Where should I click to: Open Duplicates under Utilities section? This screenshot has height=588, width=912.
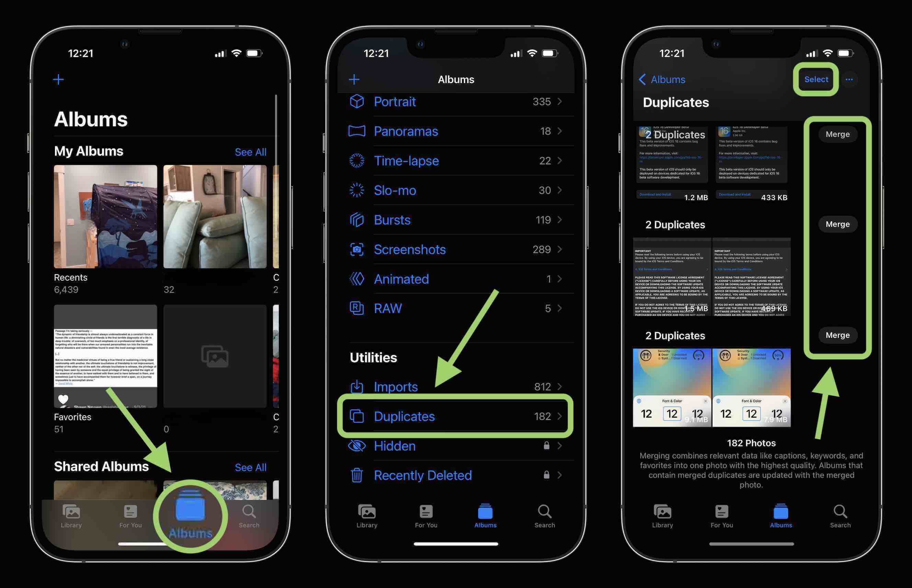pyautogui.click(x=456, y=415)
